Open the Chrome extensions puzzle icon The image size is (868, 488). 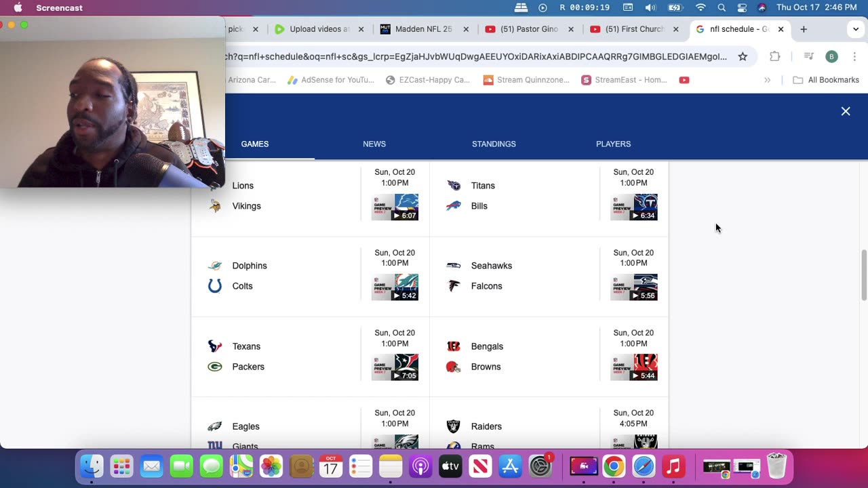point(775,56)
